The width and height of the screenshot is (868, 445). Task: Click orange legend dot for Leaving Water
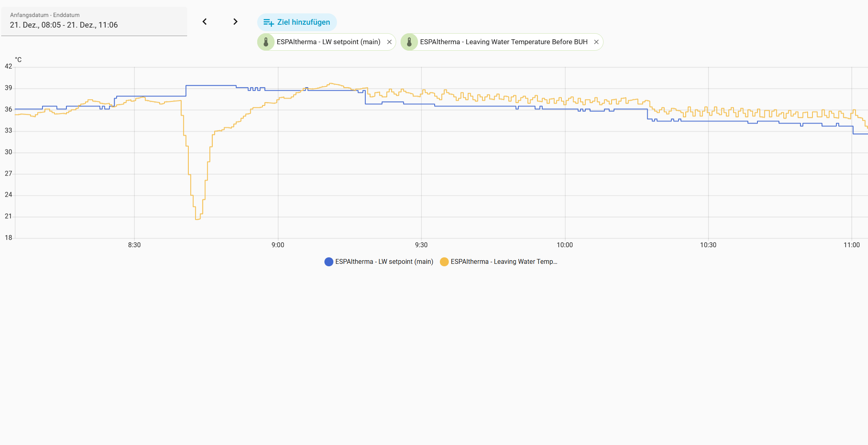444,262
